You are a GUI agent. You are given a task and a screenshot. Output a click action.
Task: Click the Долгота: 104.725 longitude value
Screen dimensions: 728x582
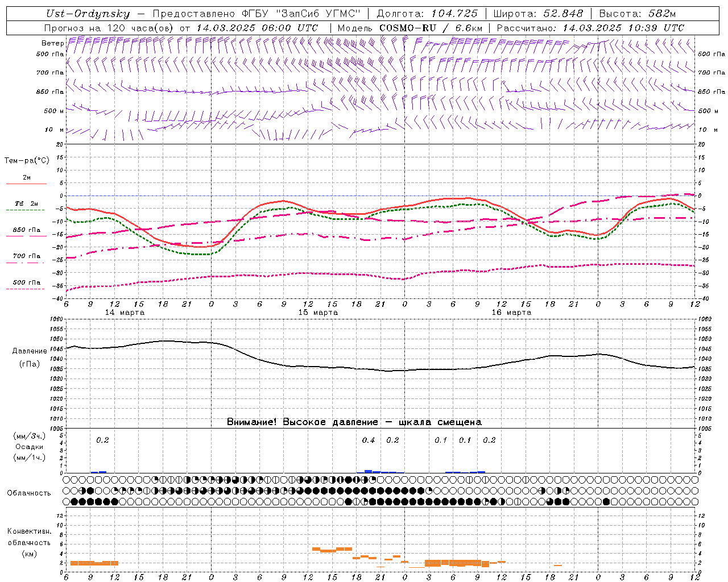pyautogui.click(x=428, y=14)
